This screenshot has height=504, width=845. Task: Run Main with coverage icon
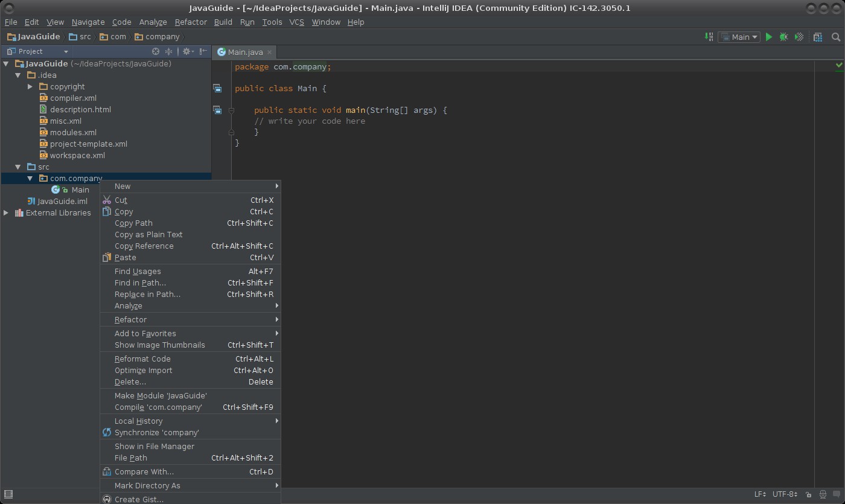tap(799, 37)
